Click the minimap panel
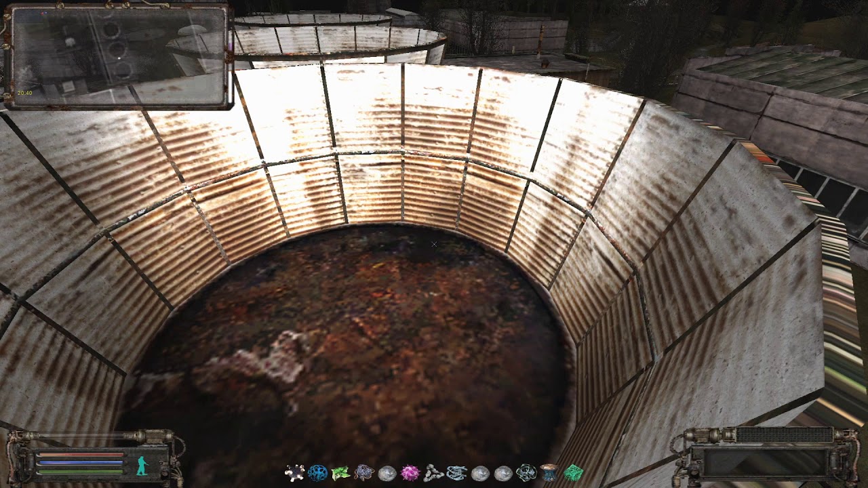This screenshot has height=488, width=868. pyautogui.click(x=118, y=57)
